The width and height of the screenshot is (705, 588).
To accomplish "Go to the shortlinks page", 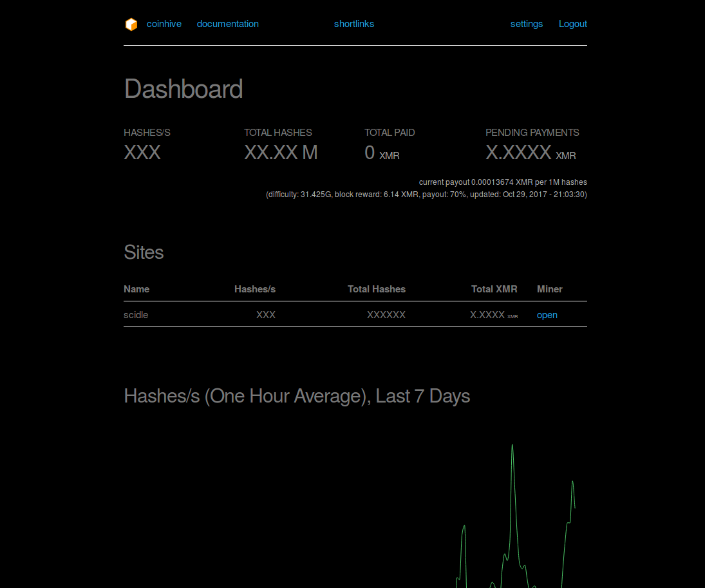I will click(354, 24).
